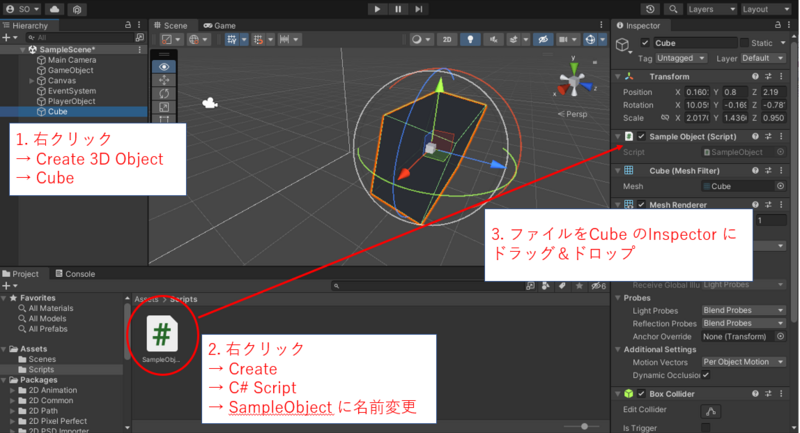
Task: Collapse the SampleScene root
Action: tap(22, 49)
